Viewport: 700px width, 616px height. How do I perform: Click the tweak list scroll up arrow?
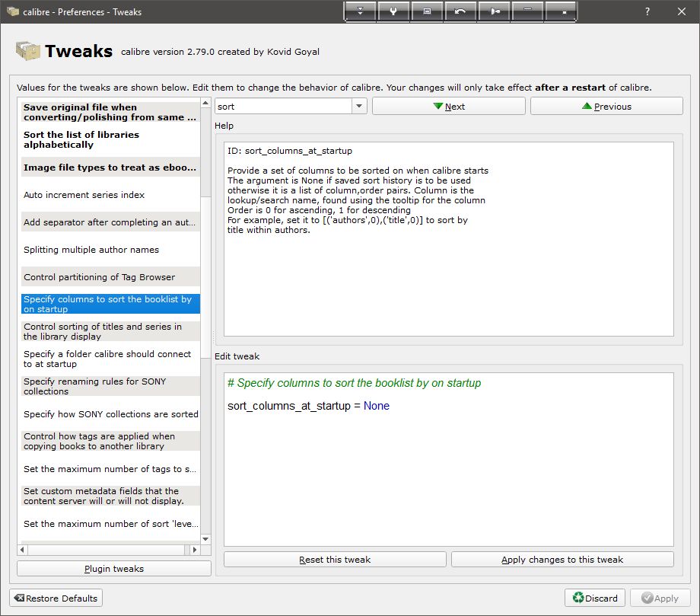[x=205, y=104]
